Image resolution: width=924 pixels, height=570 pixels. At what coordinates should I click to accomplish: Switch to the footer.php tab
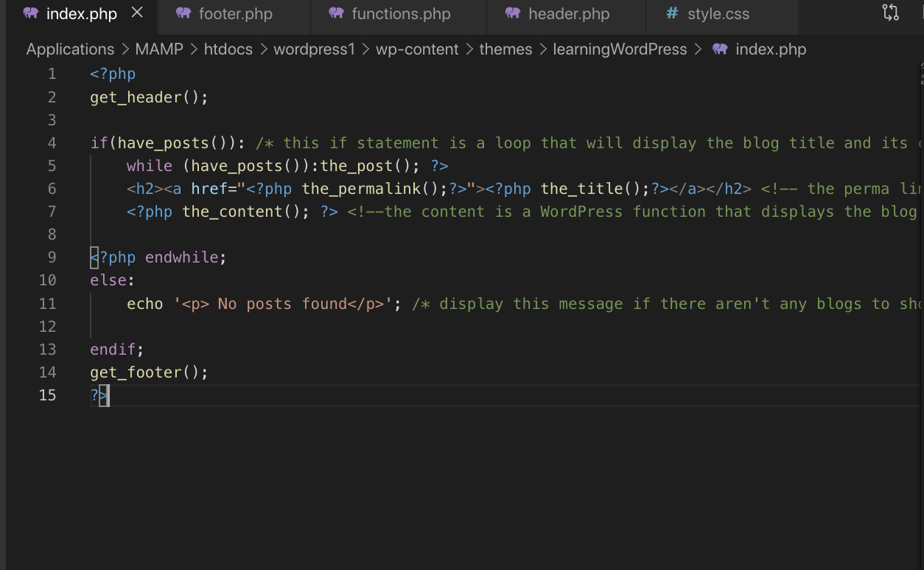[233, 14]
